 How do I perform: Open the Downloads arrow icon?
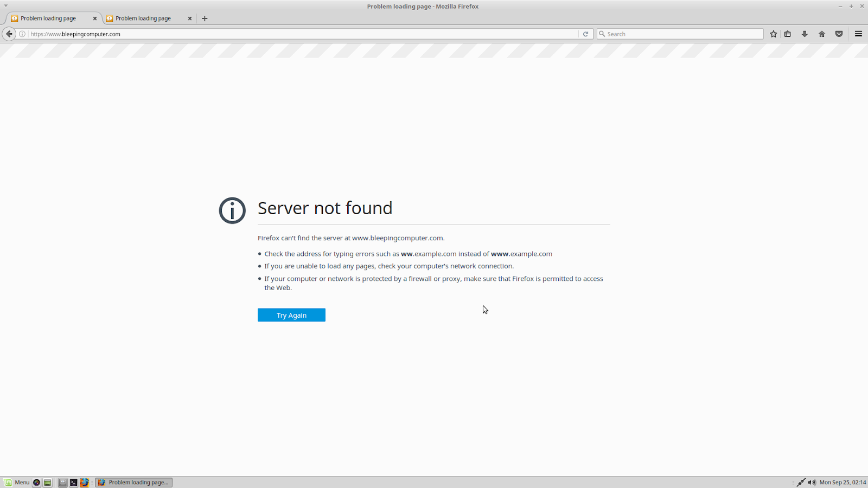pyautogui.click(x=805, y=34)
